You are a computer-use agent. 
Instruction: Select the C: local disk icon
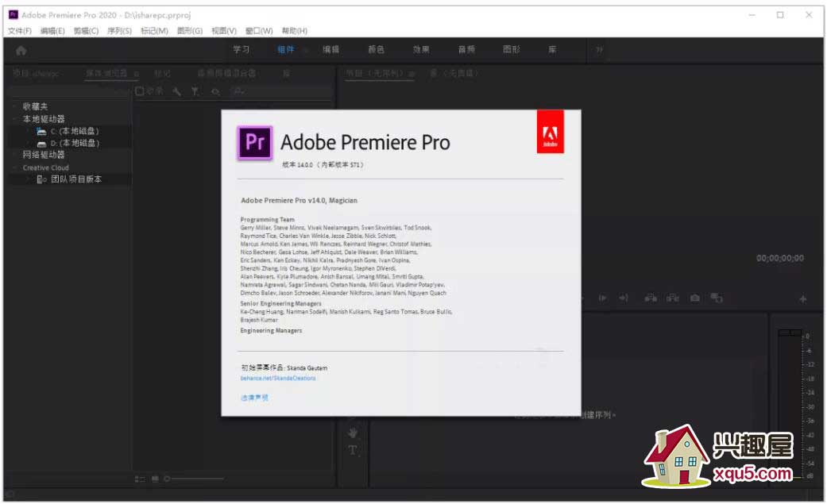[41, 131]
